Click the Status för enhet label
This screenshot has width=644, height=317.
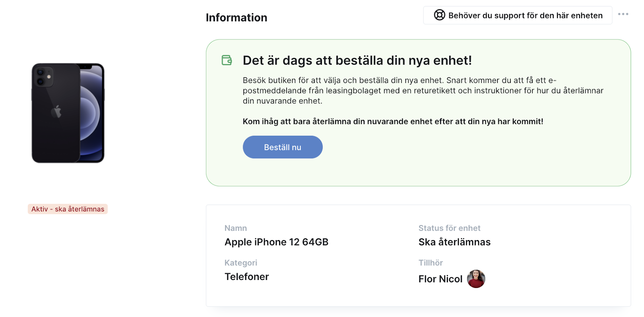point(450,228)
